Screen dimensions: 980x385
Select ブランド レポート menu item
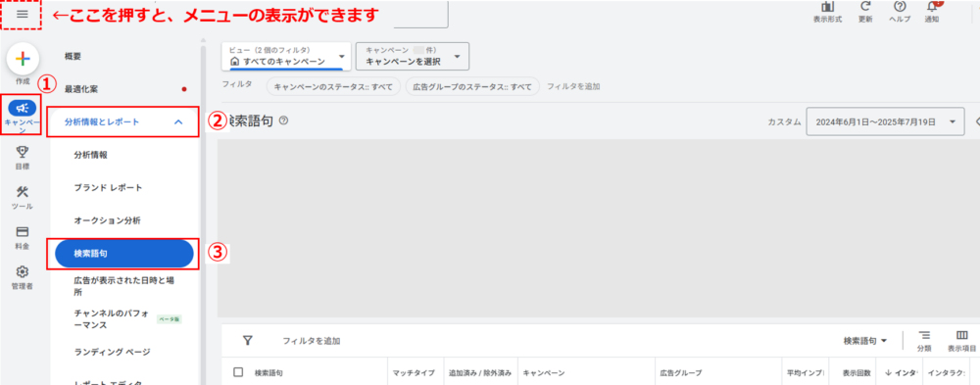coord(108,187)
